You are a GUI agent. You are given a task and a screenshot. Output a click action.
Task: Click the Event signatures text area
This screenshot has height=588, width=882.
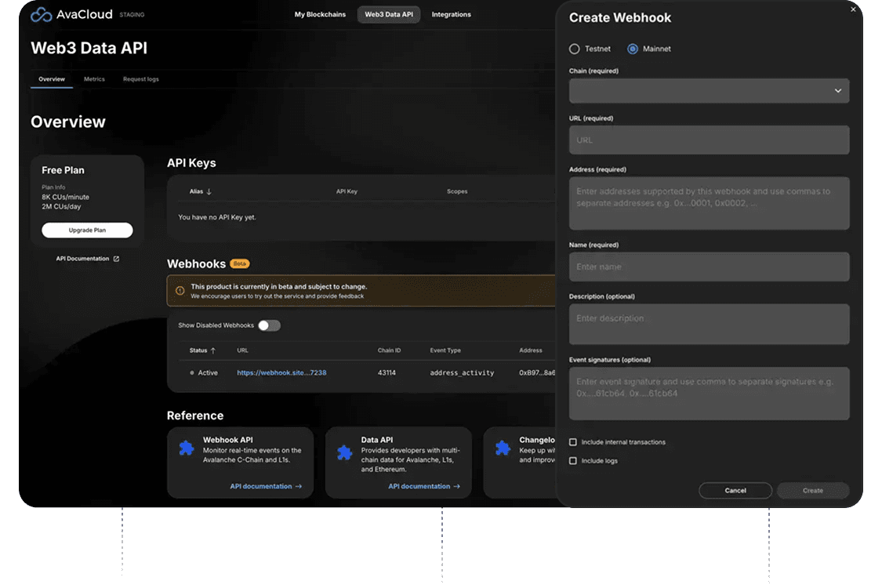point(710,394)
